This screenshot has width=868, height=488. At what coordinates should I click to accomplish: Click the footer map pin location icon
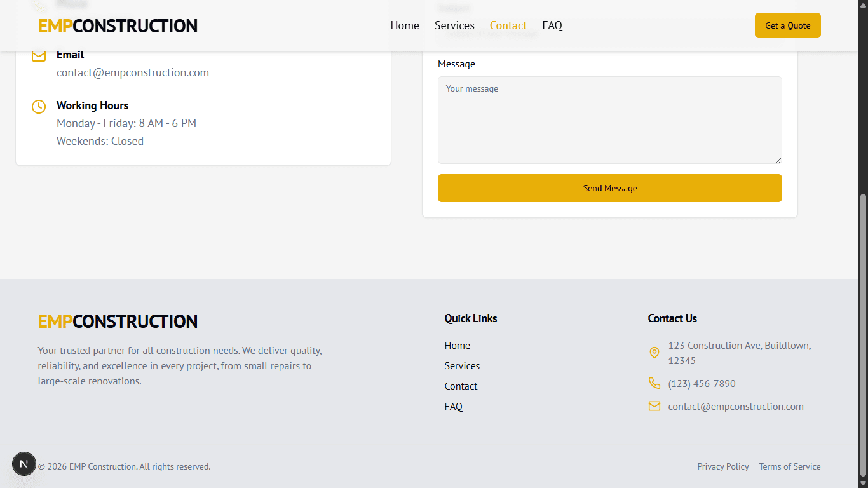[x=654, y=353]
